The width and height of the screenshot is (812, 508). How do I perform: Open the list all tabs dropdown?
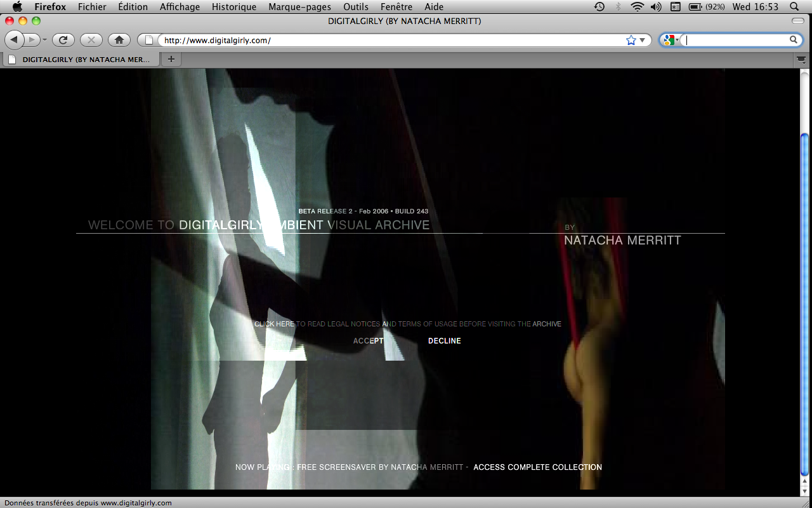point(801,59)
